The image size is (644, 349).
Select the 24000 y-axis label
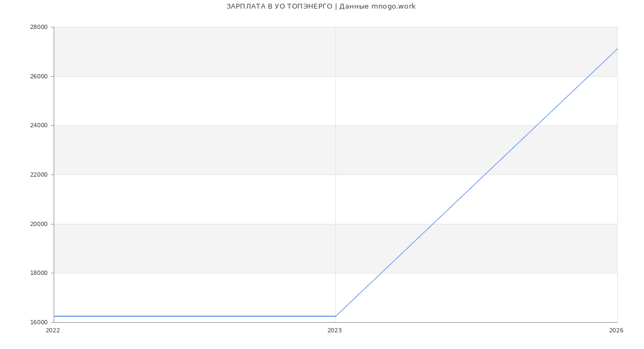pos(40,126)
